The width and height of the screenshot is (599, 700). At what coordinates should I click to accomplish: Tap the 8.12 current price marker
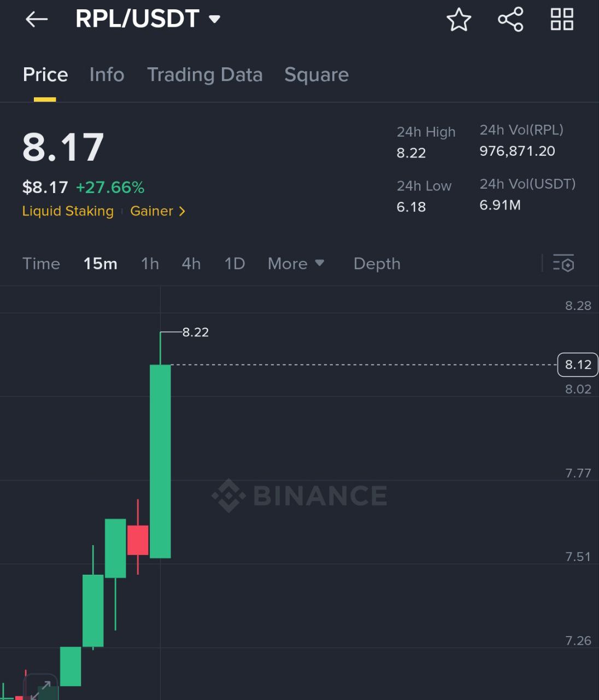click(578, 365)
